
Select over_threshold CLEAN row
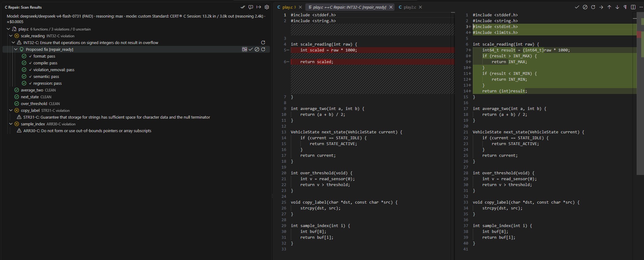click(136, 104)
